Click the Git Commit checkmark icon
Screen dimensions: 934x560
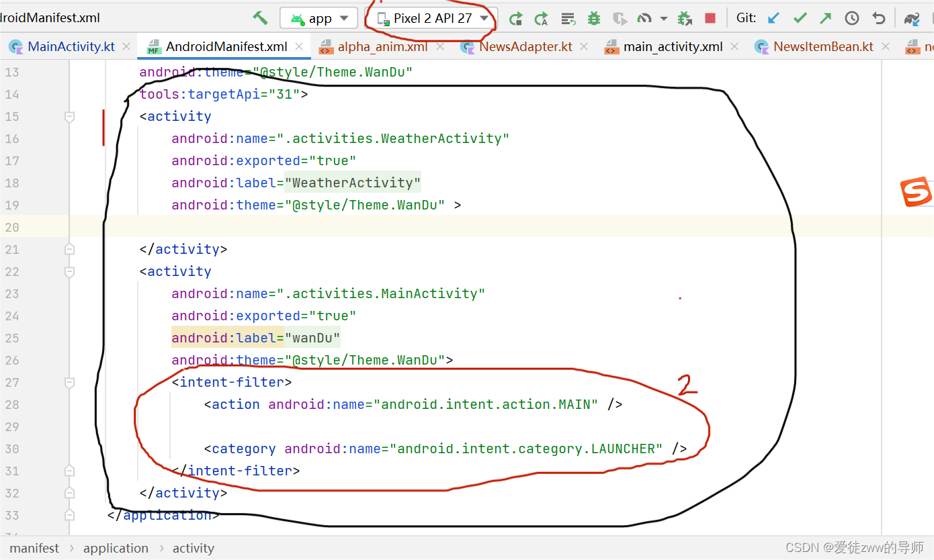[x=800, y=18]
